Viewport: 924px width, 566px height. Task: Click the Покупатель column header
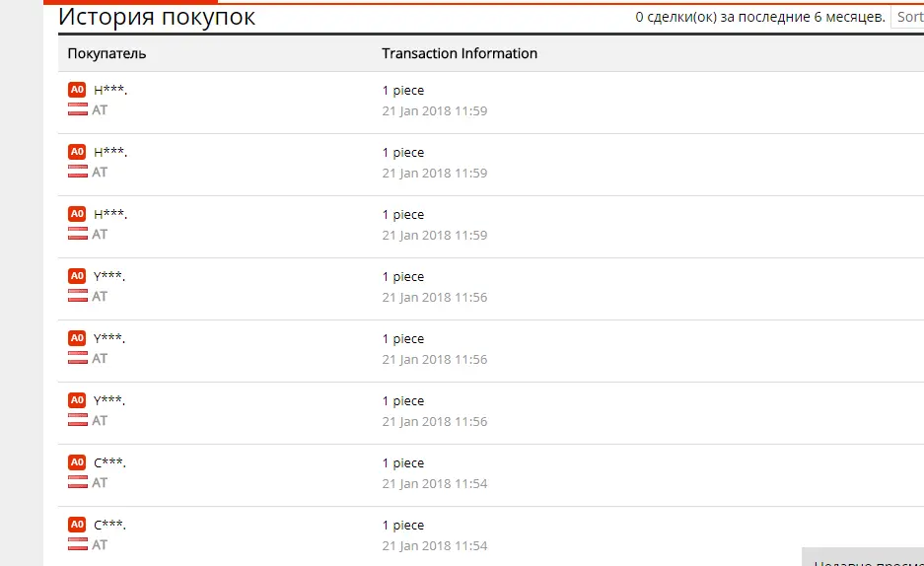(x=107, y=53)
